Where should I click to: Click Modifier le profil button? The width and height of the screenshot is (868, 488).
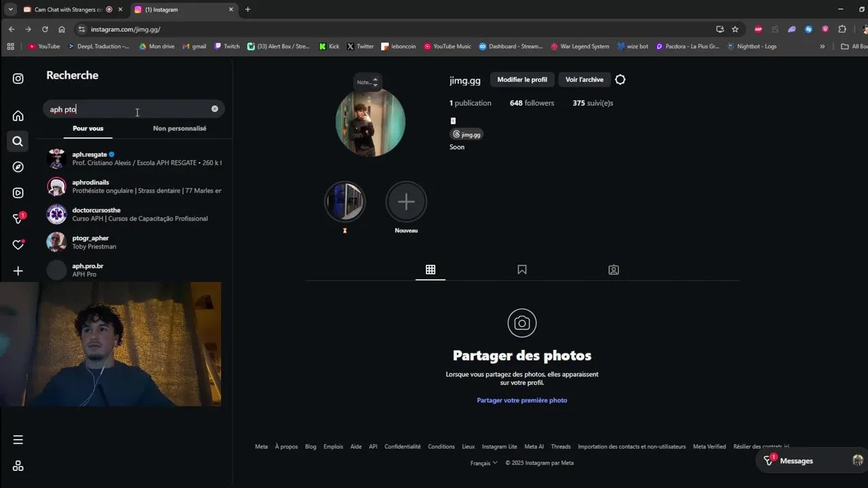click(522, 80)
